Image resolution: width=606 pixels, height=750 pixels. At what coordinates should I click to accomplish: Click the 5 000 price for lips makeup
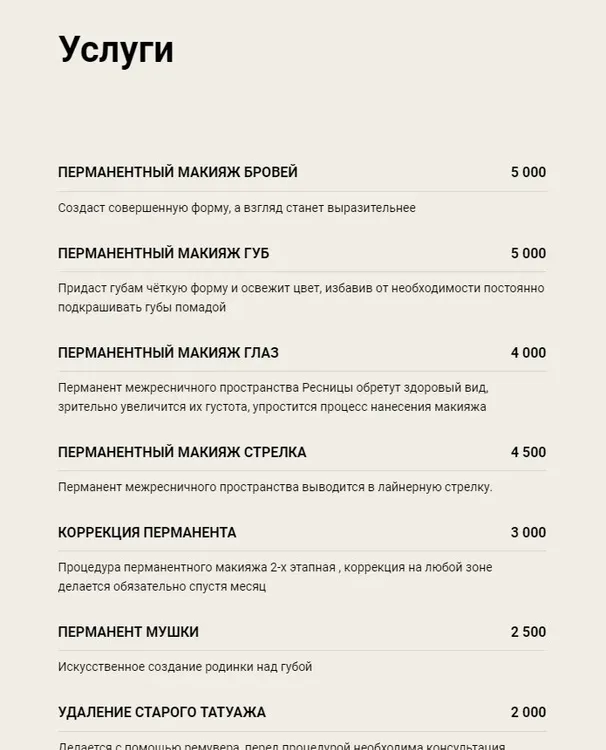[x=528, y=253]
